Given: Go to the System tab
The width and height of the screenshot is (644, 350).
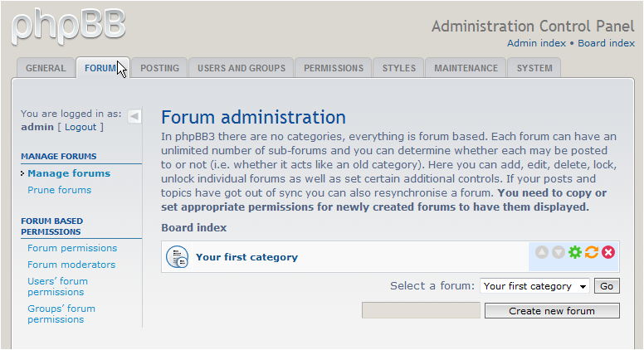Looking at the screenshot, I should (534, 68).
